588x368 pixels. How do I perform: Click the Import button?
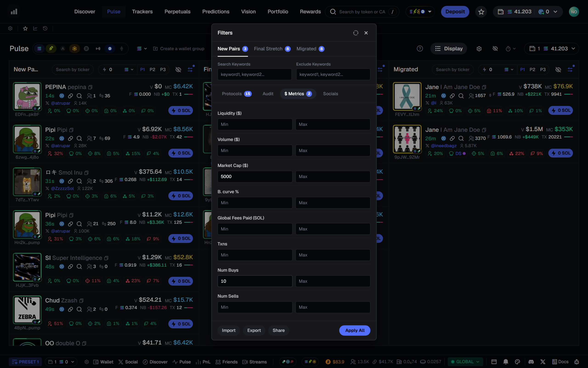pyautogui.click(x=228, y=330)
